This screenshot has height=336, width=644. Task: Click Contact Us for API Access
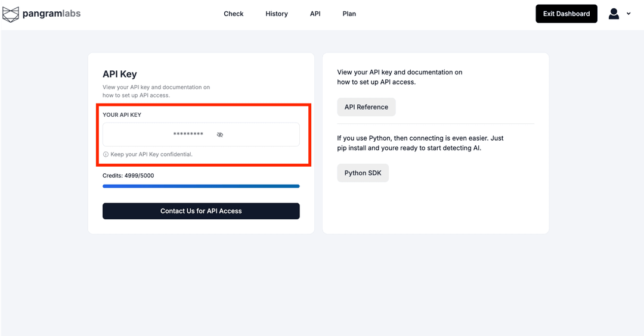tap(201, 211)
